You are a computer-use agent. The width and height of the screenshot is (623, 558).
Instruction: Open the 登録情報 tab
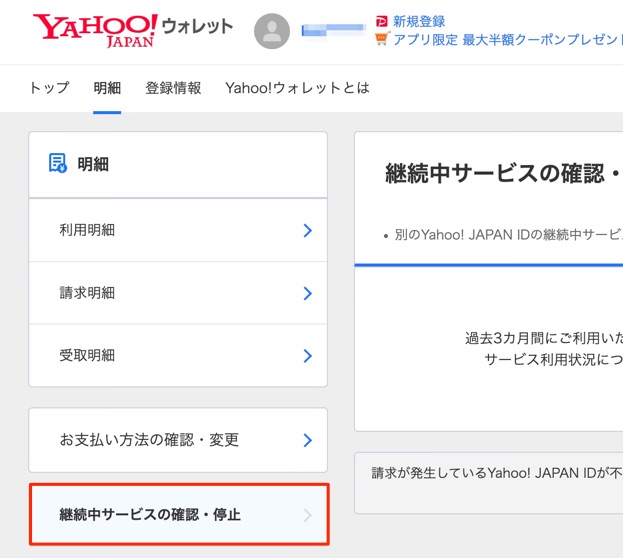click(173, 88)
